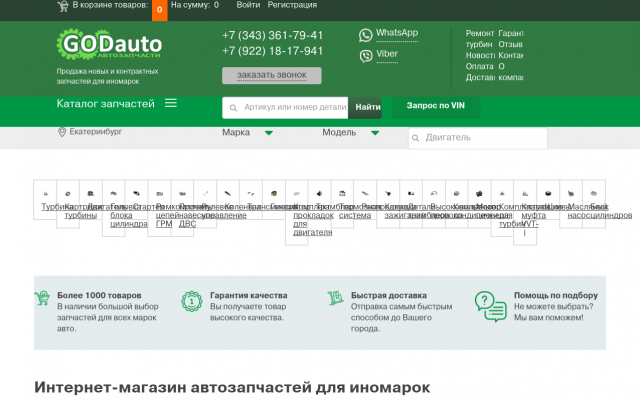Focus the Двигатель search field

478,138
